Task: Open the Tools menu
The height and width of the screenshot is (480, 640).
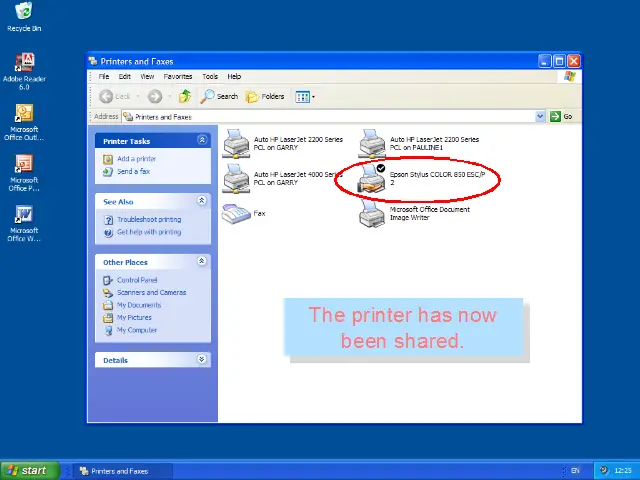Action: [210, 76]
